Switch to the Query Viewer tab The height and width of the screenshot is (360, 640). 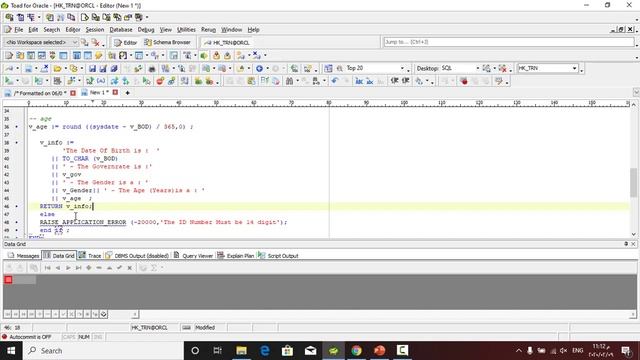pos(193,256)
